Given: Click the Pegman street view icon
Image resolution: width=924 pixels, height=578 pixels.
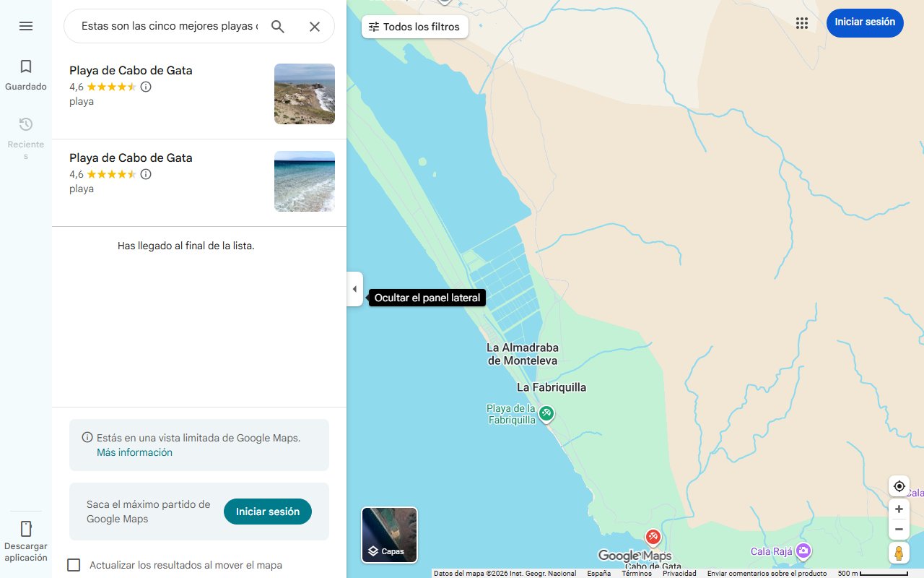Looking at the screenshot, I should pos(899,553).
